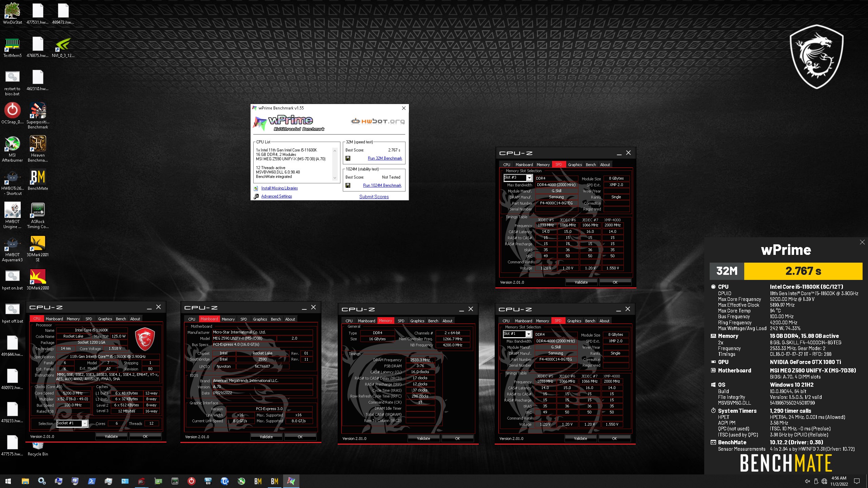Click the Submit Scores link
Viewport: 868px width, 488px height.
374,197
